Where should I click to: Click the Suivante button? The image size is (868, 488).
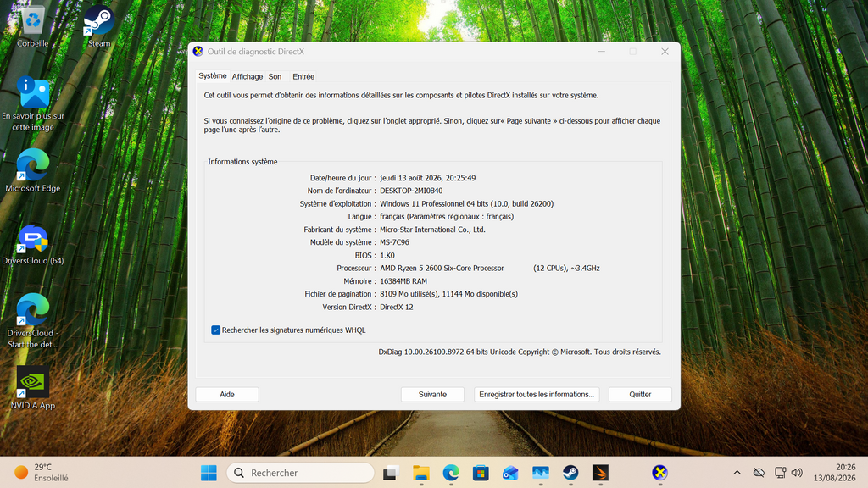[432, 395]
